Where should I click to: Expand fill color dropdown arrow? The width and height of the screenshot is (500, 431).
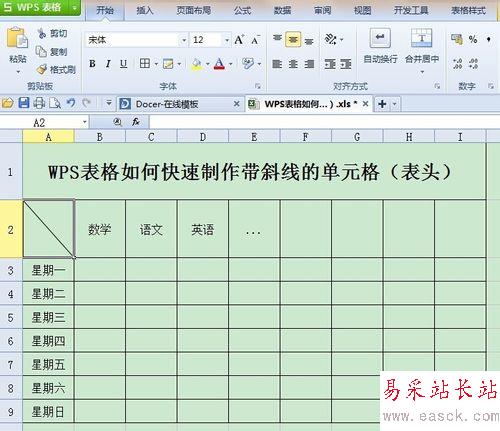click(x=208, y=64)
